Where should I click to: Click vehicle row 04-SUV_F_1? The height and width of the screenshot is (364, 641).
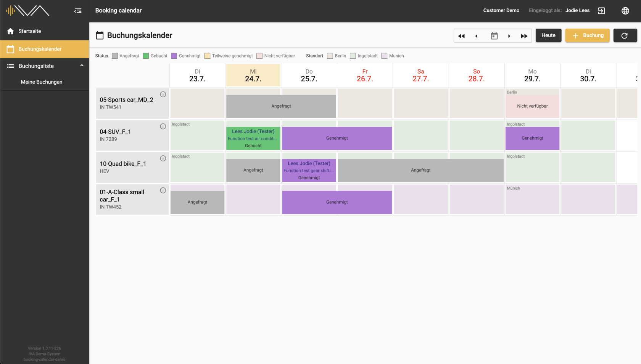(x=132, y=135)
